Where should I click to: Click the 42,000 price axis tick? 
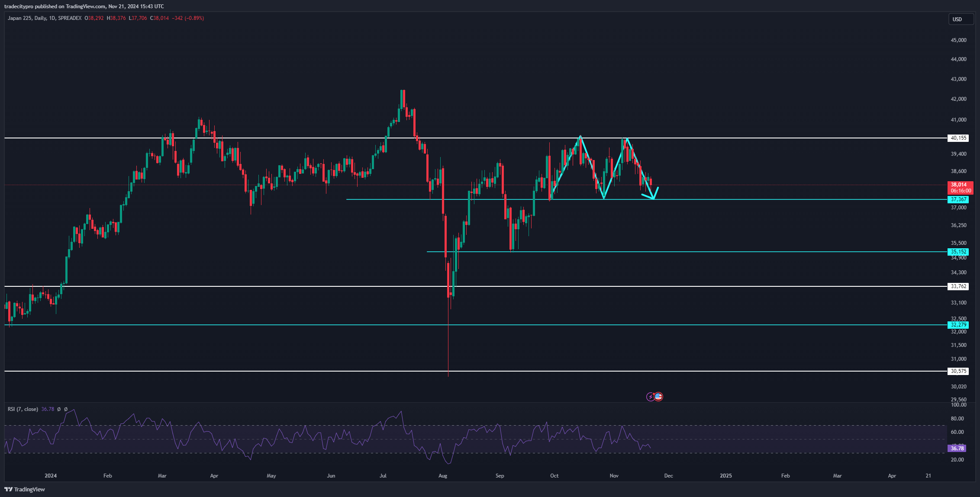[958, 99]
